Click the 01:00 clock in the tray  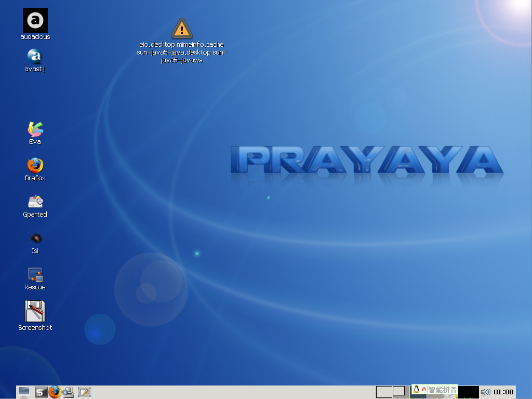coord(503,392)
